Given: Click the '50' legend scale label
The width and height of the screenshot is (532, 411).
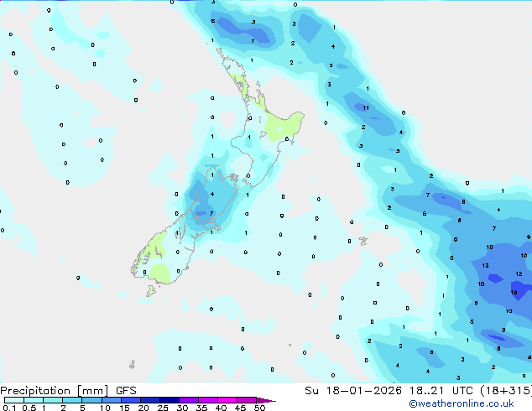Looking at the screenshot, I should click(259, 408).
